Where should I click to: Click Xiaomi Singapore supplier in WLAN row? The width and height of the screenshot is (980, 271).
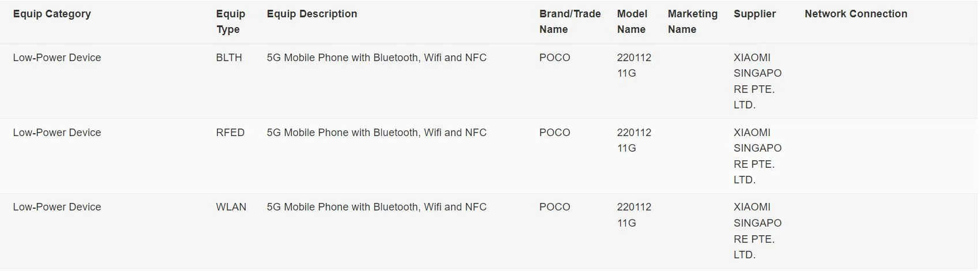coord(757,231)
